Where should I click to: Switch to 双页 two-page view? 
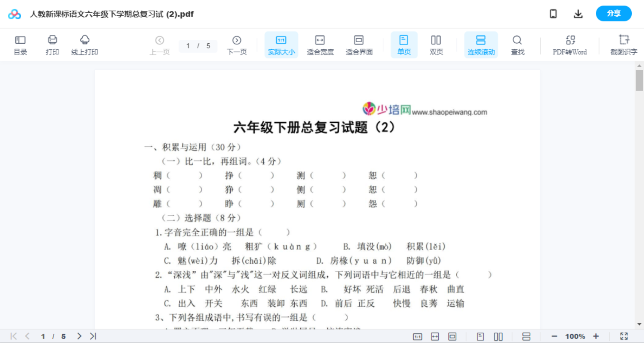coord(436,45)
